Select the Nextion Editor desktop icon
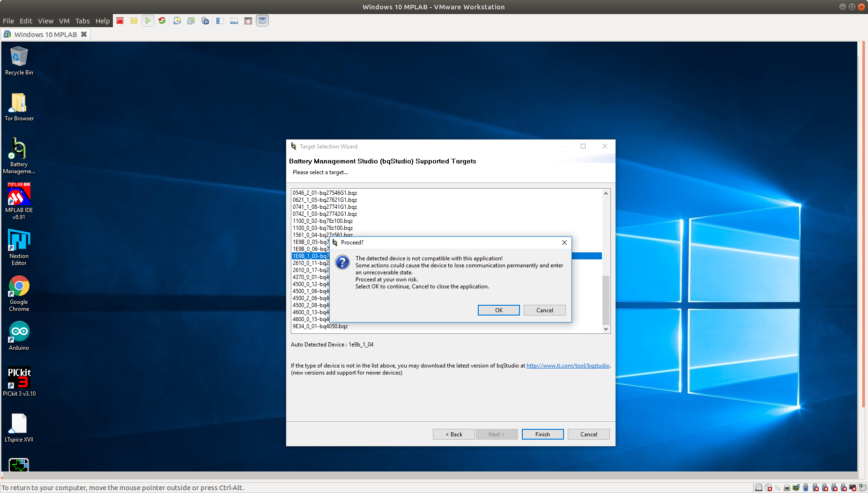 click(x=19, y=247)
